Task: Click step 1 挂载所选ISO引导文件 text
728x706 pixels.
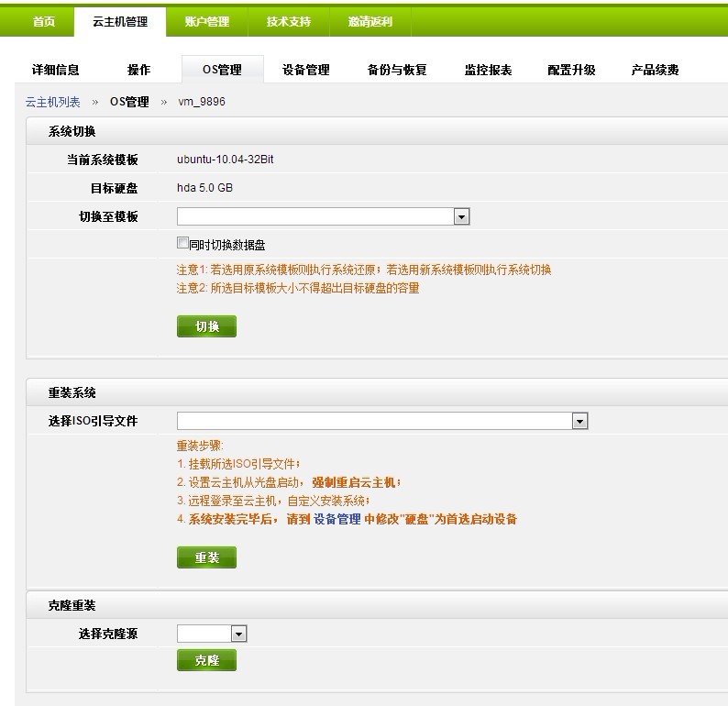Action: click(x=238, y=464)
